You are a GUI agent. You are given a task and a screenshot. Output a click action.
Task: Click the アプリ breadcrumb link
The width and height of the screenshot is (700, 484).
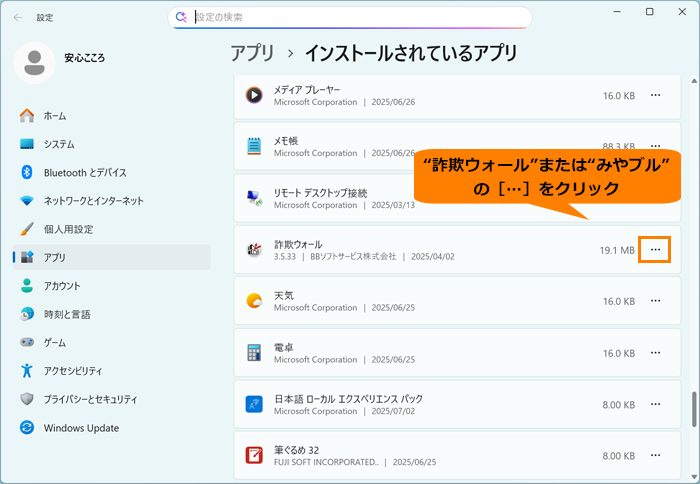pos(252,53)
